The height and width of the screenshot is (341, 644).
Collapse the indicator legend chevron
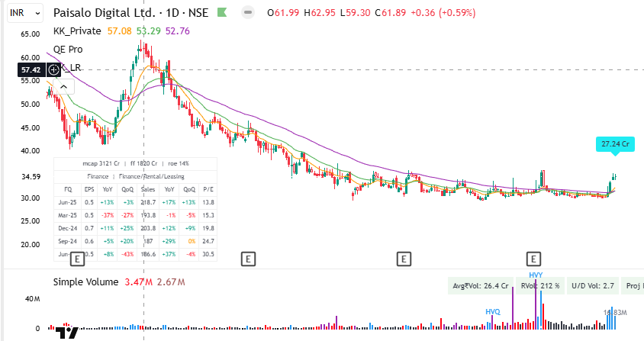(63, 87)
